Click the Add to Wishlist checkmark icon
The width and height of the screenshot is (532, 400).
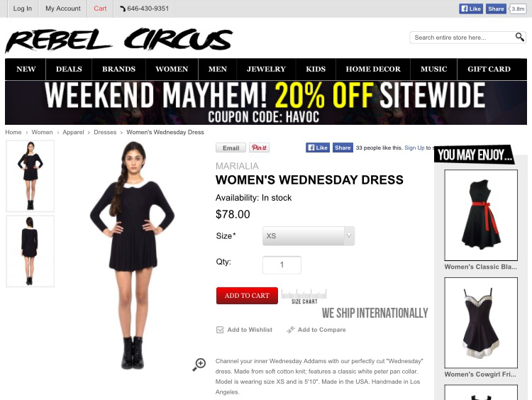tap(220, 330)
